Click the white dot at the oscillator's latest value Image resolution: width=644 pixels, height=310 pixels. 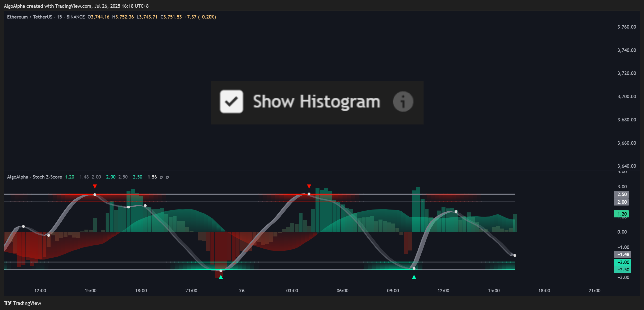515,256
